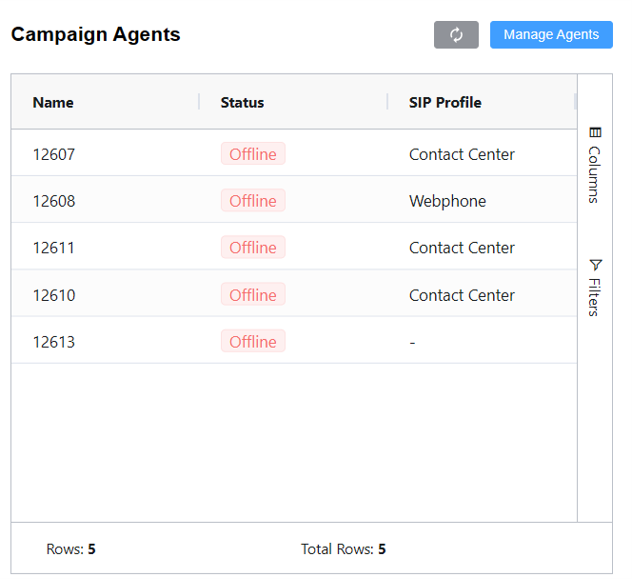Select agent 12611 name cell

(54, 248)
